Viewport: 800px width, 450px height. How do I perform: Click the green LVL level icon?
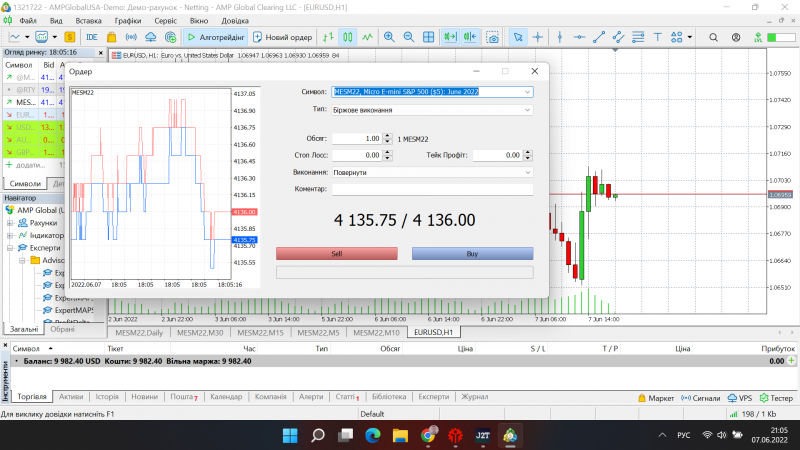click(758, 37)
